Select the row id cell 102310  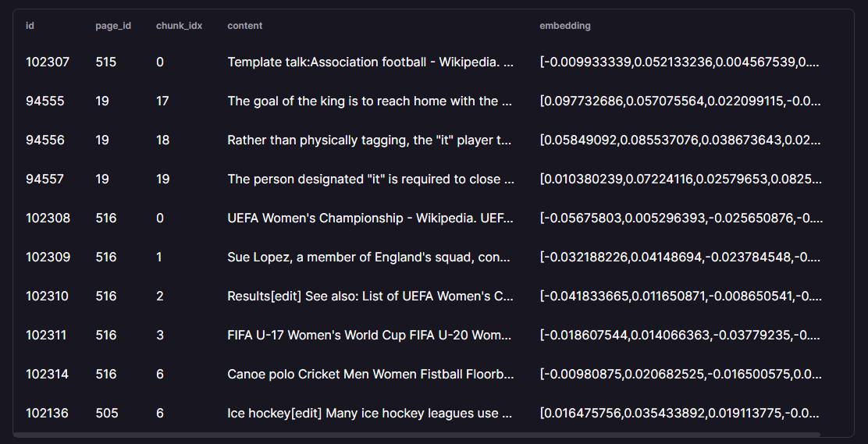point(48,296)
